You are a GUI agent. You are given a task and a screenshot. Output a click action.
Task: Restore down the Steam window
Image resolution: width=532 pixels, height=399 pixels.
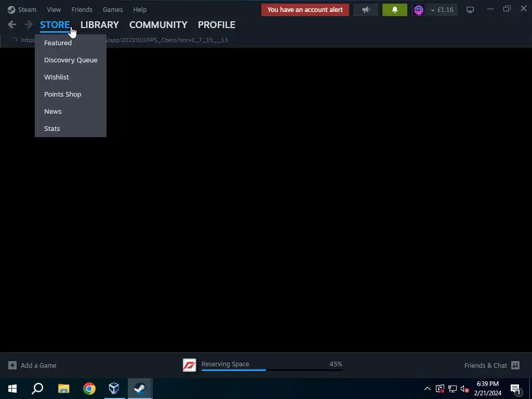tap(507, 9)
